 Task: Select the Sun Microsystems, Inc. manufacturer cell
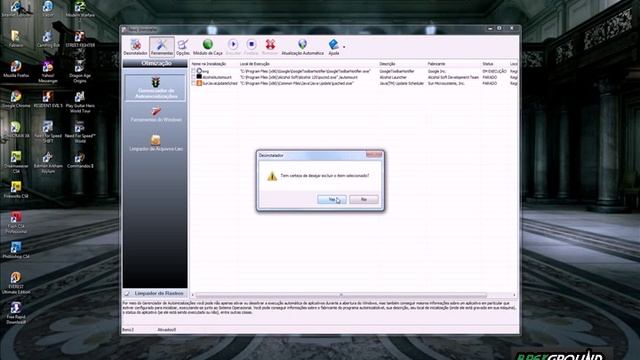click(446, 83)
